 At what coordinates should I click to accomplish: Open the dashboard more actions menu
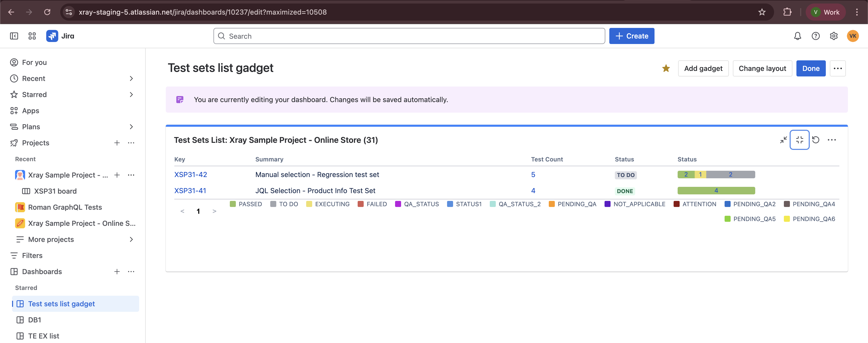click(838, 68)
